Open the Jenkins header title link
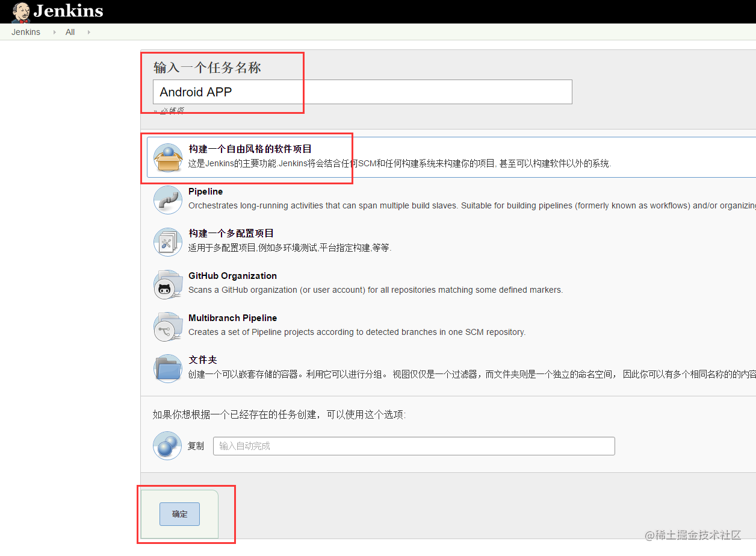Image resolution: width=756 pixels, height=556 pixels. tap(68, 11)
